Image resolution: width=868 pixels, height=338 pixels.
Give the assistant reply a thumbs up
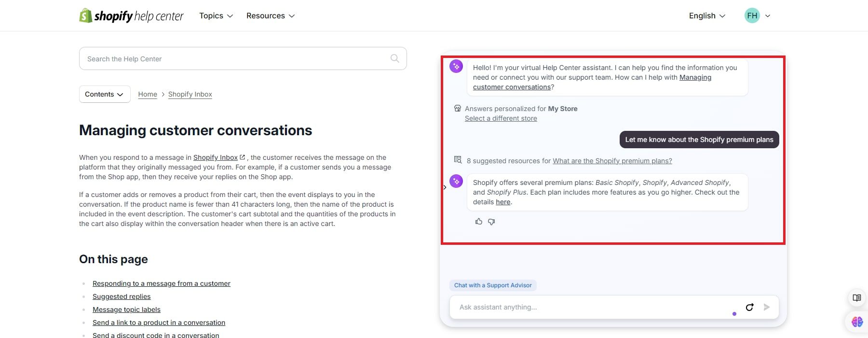[478, 221]
